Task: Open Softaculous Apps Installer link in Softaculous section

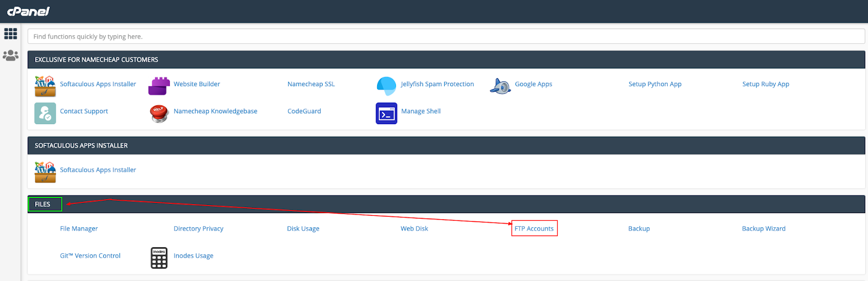Action: coord(98,170)
